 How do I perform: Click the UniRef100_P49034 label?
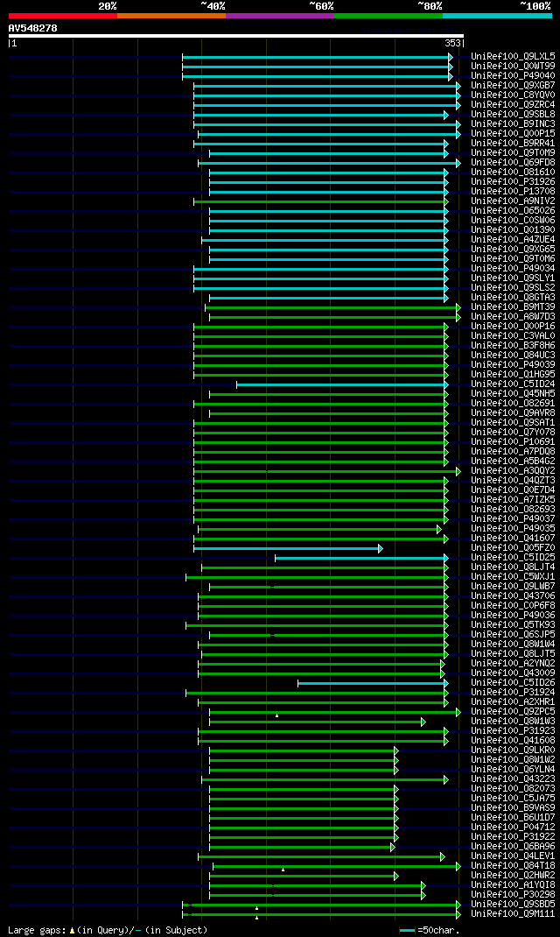(x=513, y=268)
